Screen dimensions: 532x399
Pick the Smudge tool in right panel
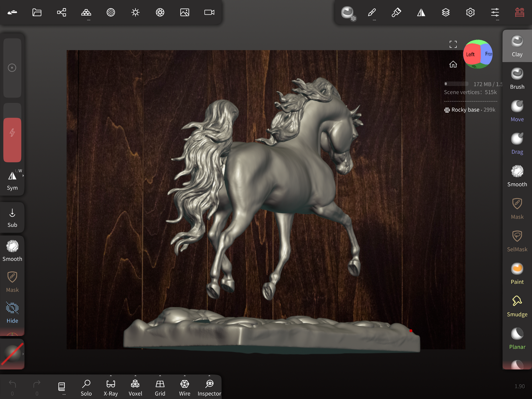point(517,306)
